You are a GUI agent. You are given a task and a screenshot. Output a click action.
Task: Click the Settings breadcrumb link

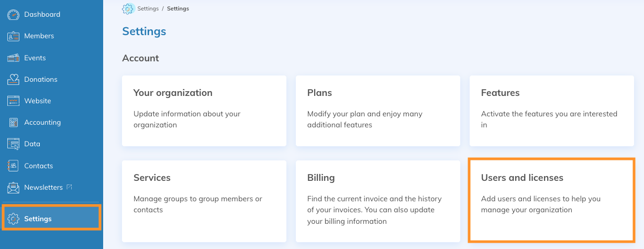click(148, 9)
